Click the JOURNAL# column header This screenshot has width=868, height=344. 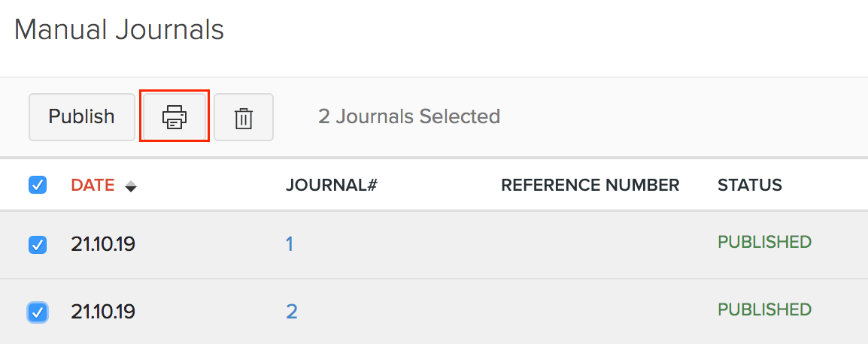331,185
